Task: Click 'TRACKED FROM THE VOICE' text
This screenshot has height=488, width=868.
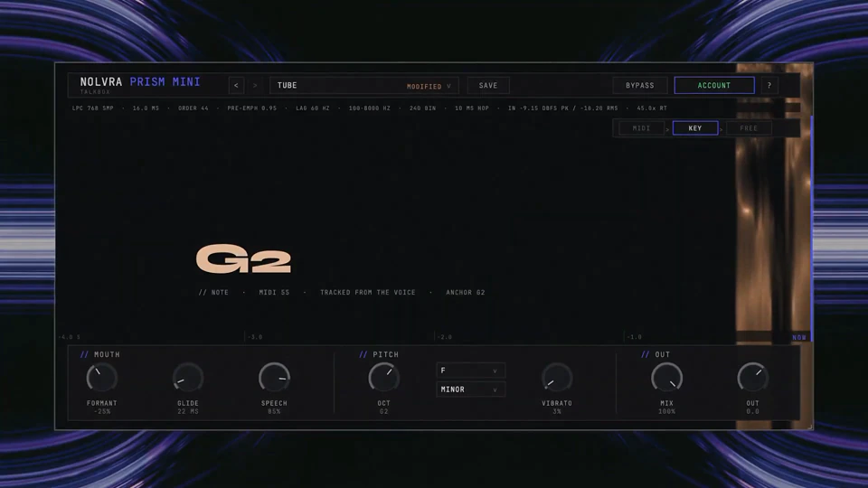Action: (368, 292)
